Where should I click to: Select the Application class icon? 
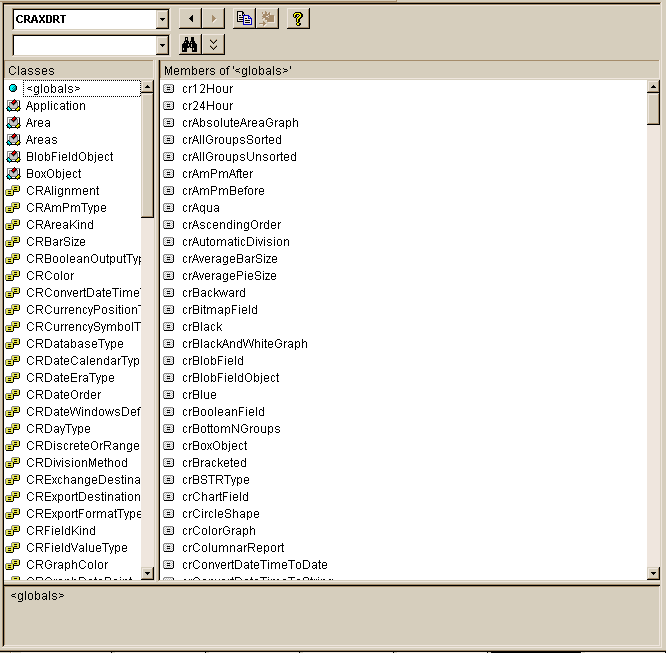13,106
